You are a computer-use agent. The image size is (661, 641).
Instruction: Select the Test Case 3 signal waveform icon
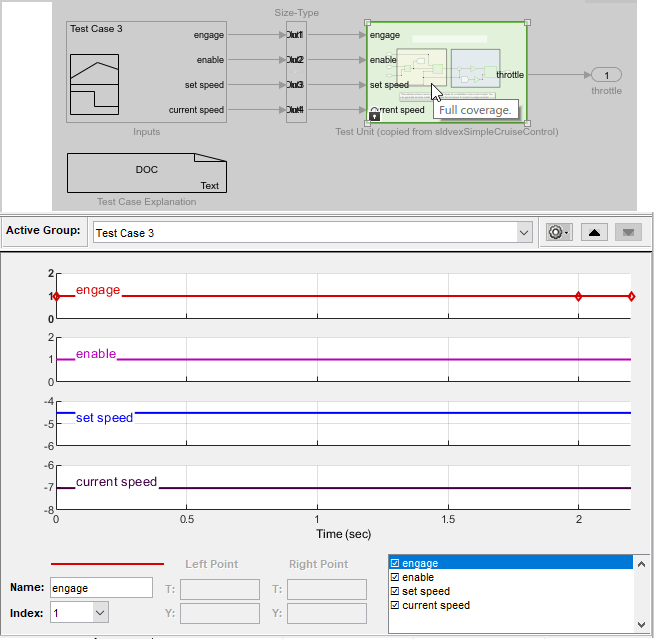(x=95, y=85)
